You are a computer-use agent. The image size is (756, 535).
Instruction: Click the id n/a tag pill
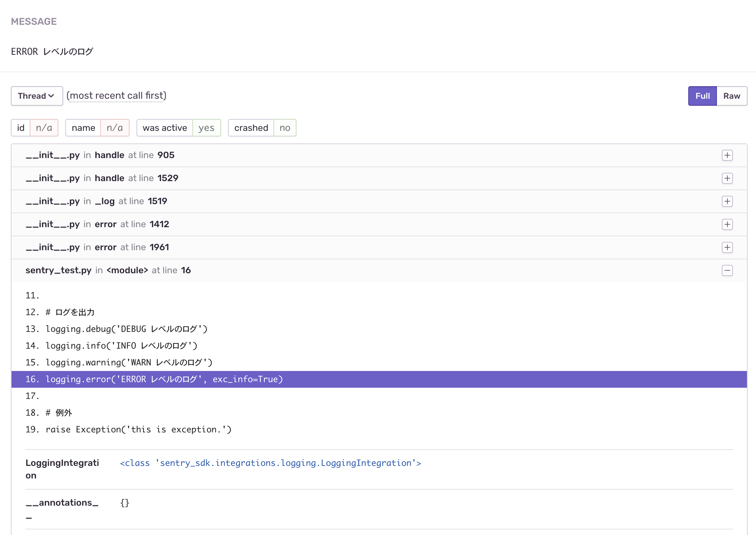click(34, 128)
